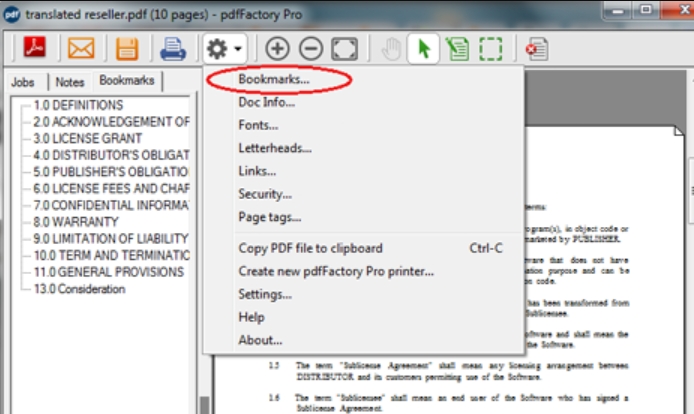Select 9.0 LIMITATION OF LIABILITY bookmark
This screenshot has width=694, height=414.
pyautogui.click(x=111, y=239)
